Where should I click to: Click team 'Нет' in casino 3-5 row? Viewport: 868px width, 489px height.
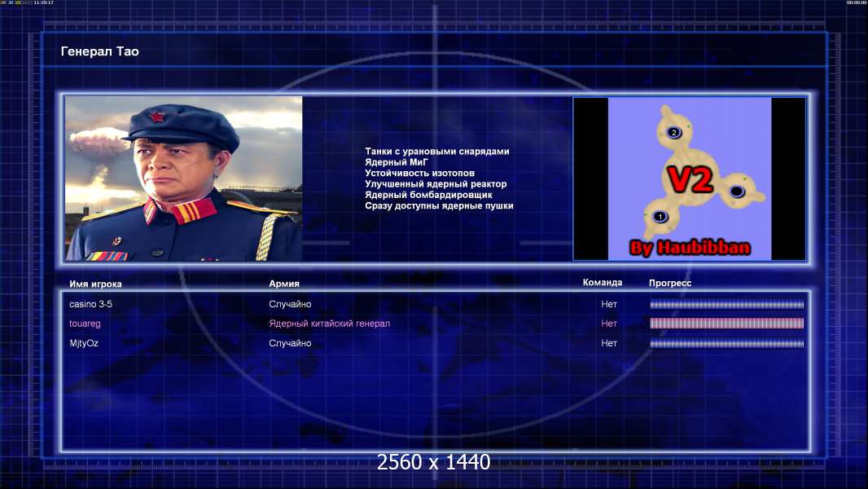[x=609, y=304]
